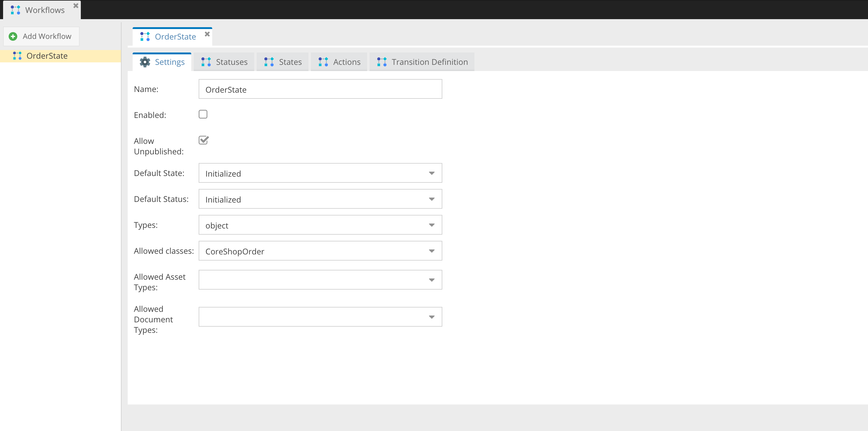
Task: Click the Transition Definition tab icon
Action: [x=382, y=62]
